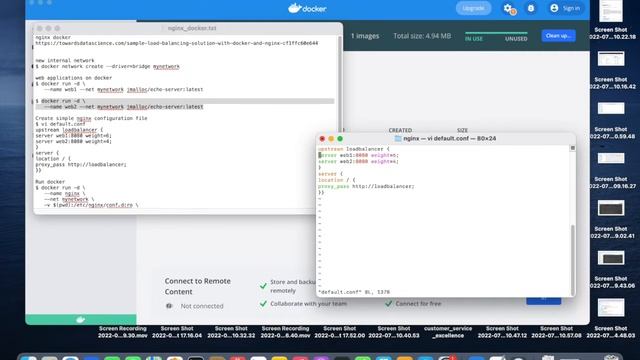Click 'Total size: 4.94 MB' text
The width and height of the screenshot is (640, 360).
point(422,36)
